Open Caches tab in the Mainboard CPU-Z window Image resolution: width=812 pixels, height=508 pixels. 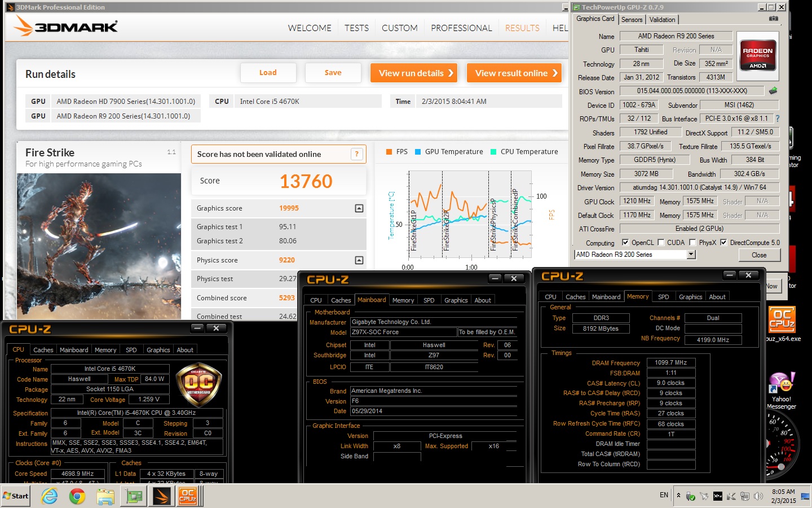(341, 300)
